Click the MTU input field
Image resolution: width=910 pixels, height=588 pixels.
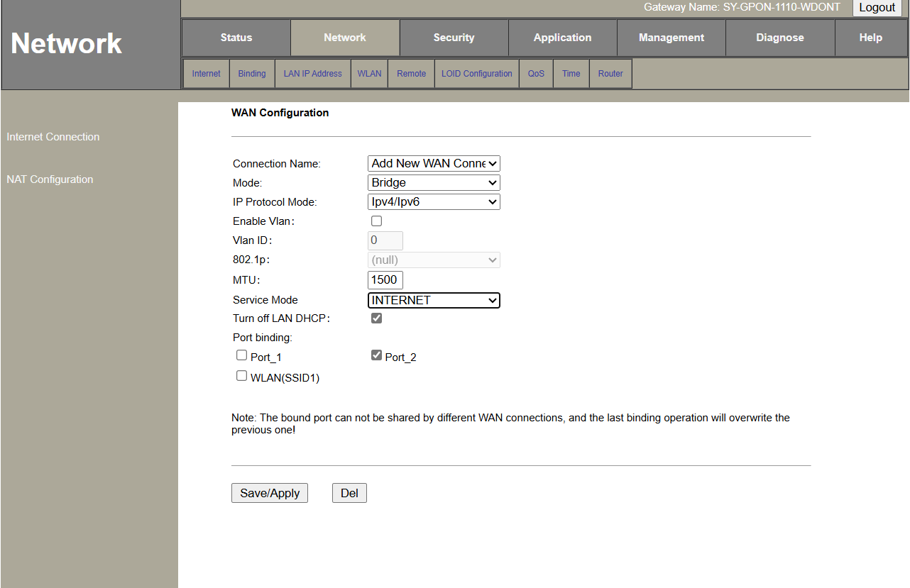tap(385, 279)
